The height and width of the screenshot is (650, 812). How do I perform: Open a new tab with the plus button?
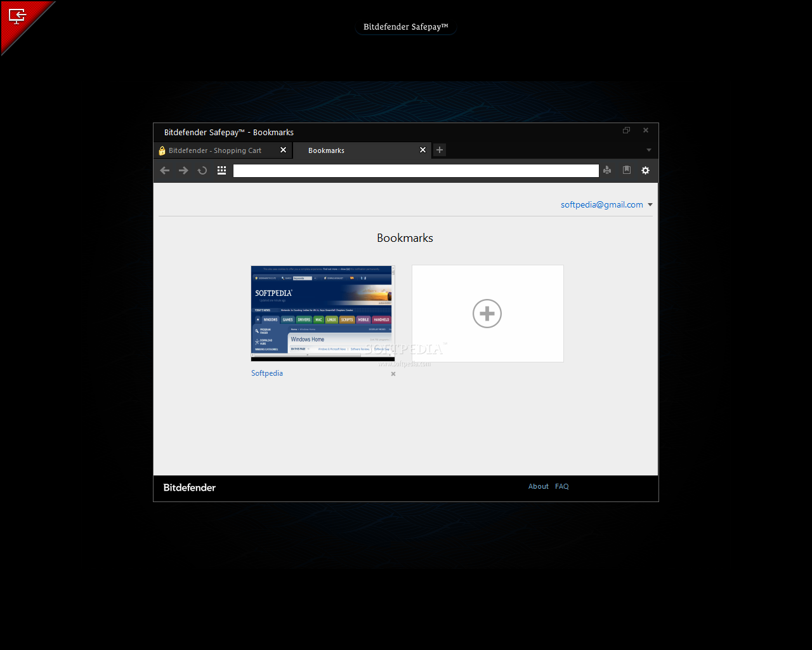click(x=440, y=150)
